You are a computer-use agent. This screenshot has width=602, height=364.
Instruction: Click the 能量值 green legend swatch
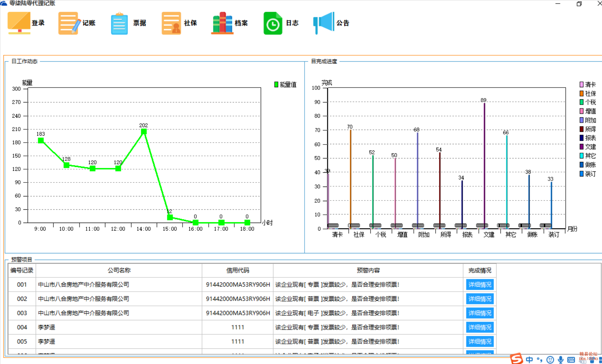(x=276, y=84)
